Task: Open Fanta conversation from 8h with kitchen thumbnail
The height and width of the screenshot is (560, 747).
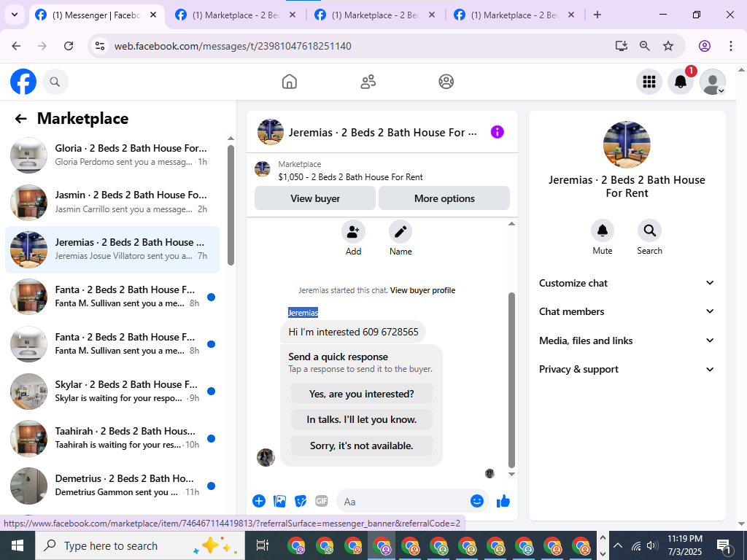Action: tap(113, 297)
